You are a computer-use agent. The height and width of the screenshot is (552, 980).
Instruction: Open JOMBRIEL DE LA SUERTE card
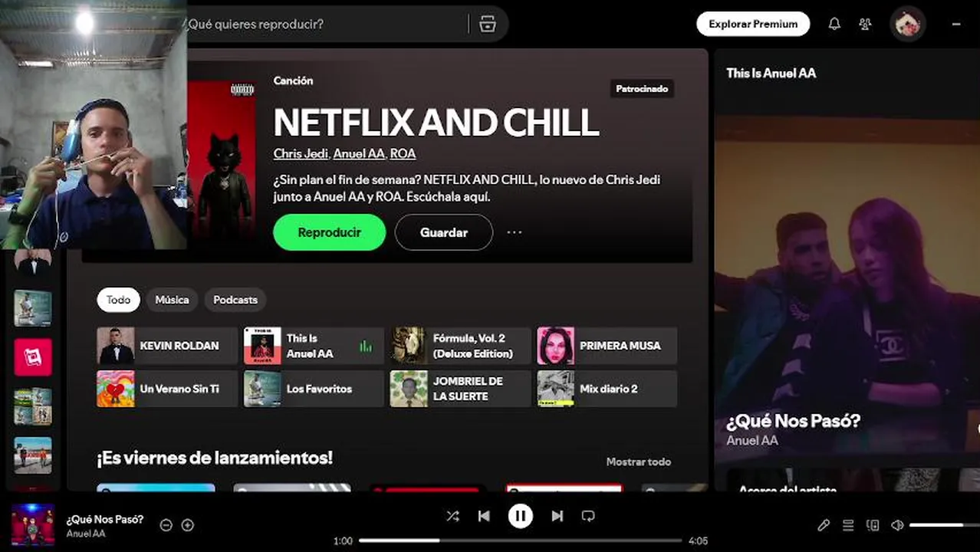[x=460, y=389]
